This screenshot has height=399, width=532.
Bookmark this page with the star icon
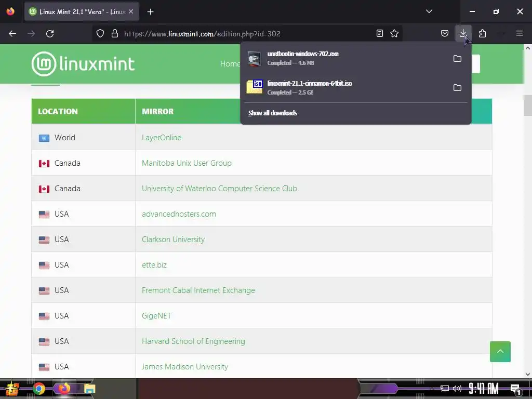tap(394, 33)
